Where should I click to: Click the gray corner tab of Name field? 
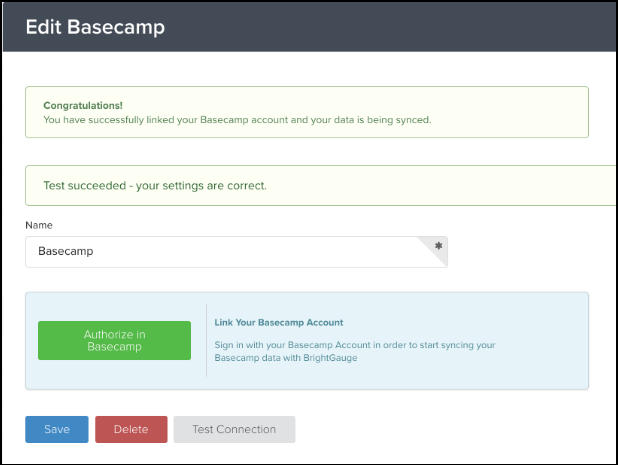pos(435,249)
